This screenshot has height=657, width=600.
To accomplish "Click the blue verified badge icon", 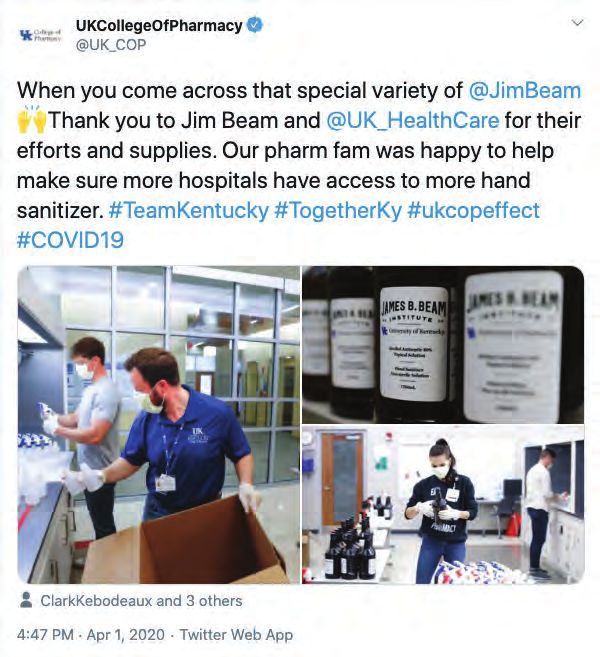I will [254, 25].
